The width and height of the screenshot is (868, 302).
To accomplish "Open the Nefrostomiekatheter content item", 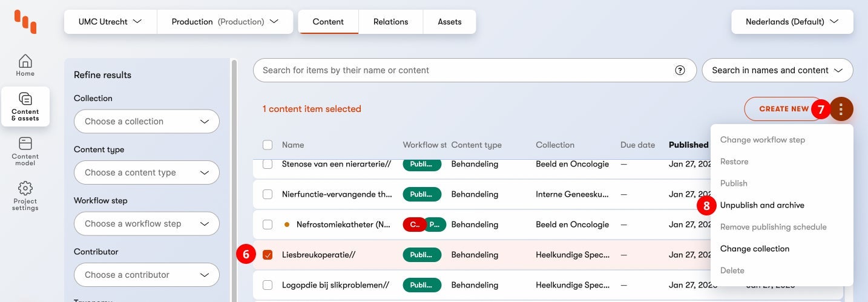I will pos(343,225).
